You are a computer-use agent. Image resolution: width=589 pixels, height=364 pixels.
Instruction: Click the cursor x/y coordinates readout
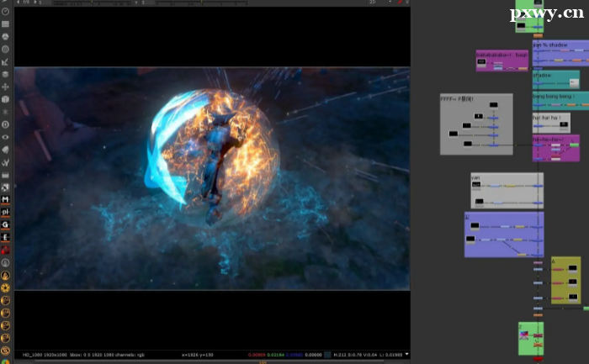197,355
